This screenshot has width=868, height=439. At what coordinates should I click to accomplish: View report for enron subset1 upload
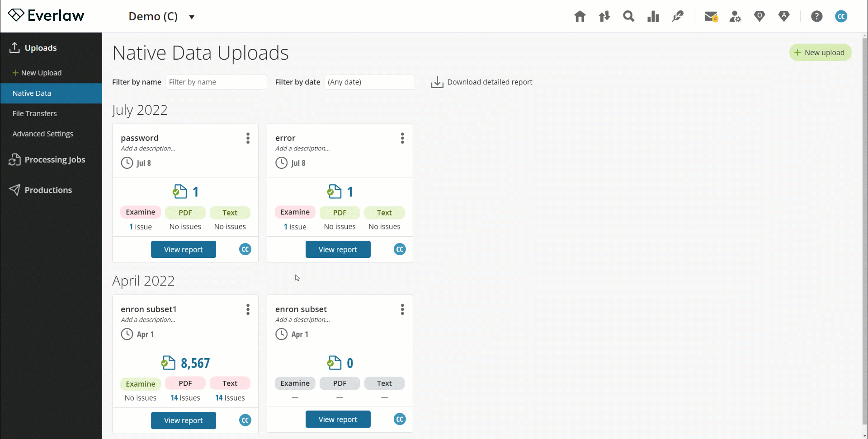point(184,420)
